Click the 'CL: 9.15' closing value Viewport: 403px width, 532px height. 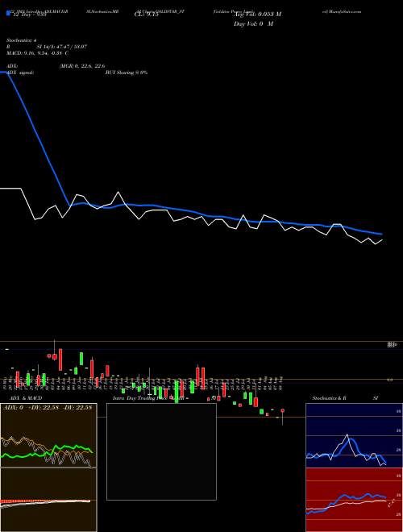click(x=146, y=15)
